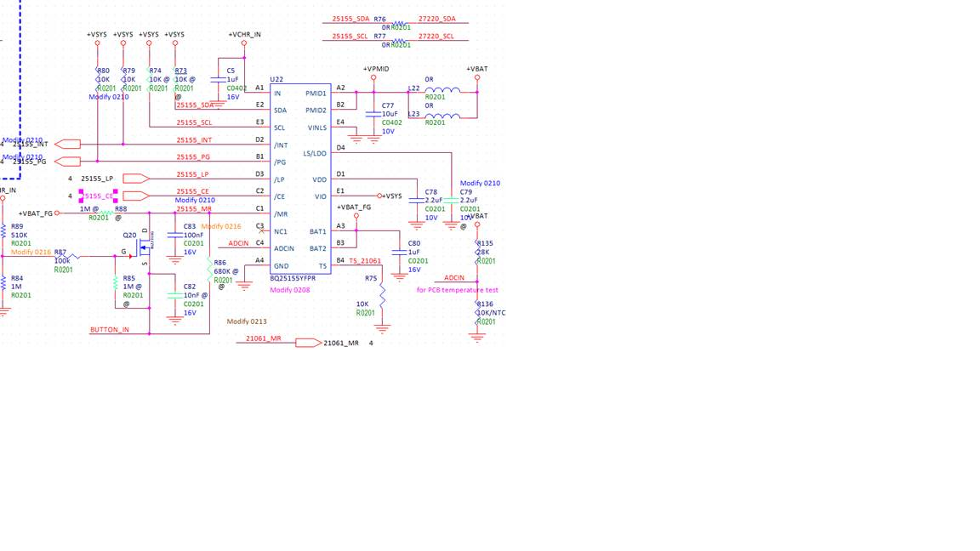Click the 680K @ value of R86
This screenshot has height=551, width=980.
point(225,272)
